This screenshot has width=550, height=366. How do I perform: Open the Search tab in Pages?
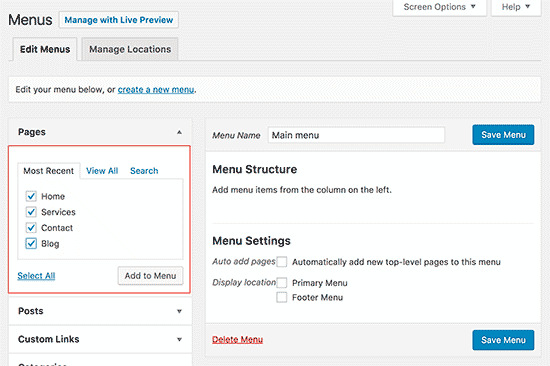(144, 171)
